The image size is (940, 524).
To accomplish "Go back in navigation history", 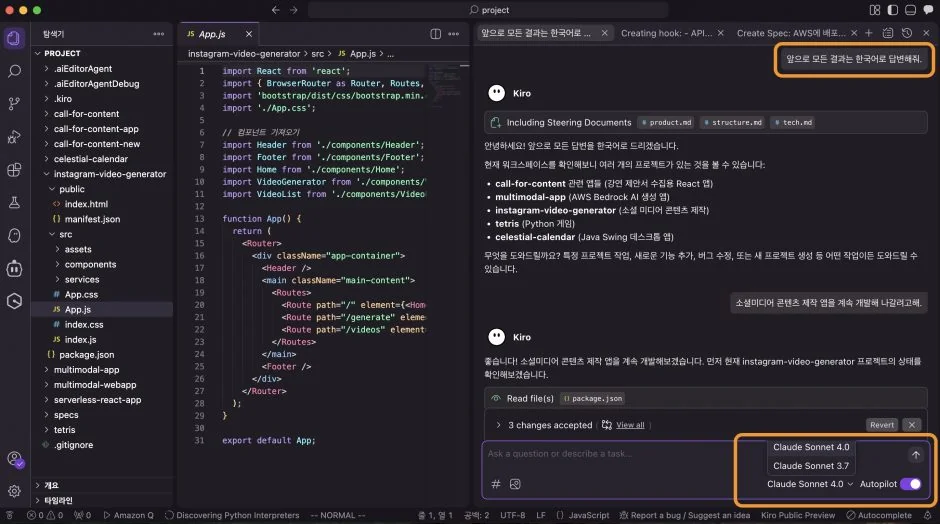I will click(276, 10).
